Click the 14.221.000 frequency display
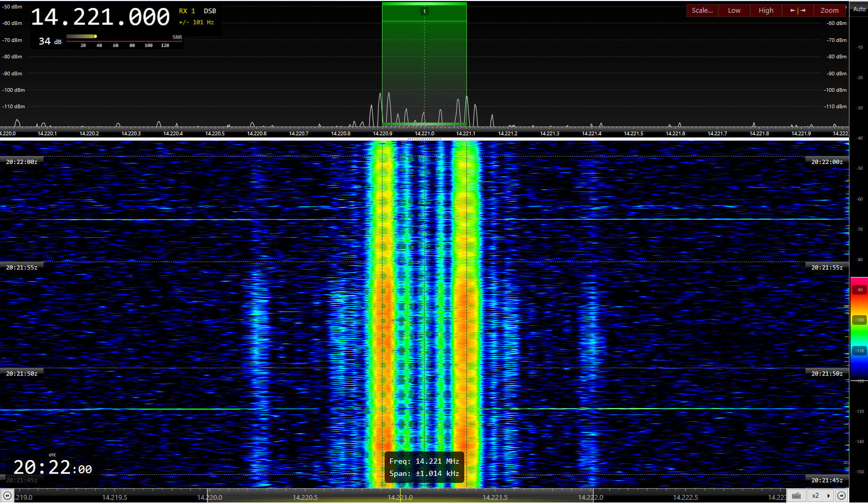 click(100, 18)
